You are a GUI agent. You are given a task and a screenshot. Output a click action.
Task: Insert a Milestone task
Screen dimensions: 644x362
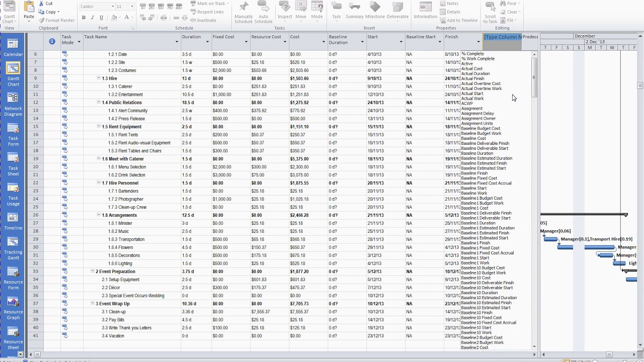(x=375, y=11)
